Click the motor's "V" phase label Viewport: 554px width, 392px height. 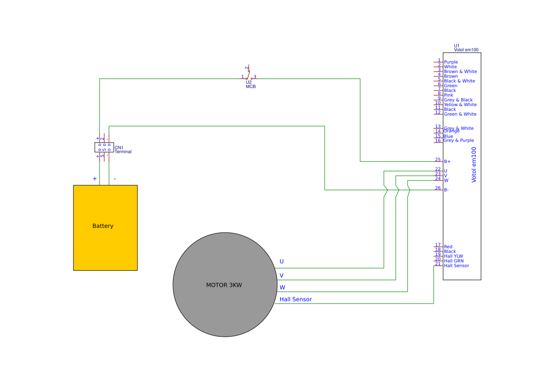point(282,276)
